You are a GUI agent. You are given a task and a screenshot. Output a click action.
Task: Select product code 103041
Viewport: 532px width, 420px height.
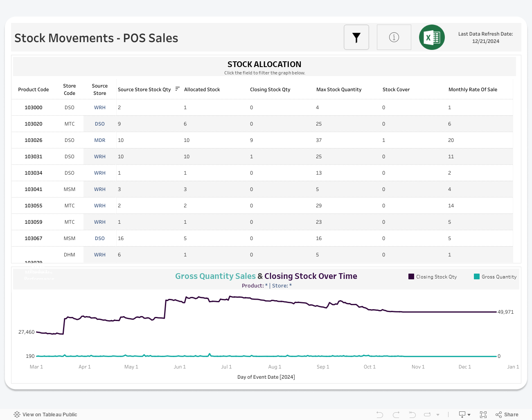[x=34, y=189]
